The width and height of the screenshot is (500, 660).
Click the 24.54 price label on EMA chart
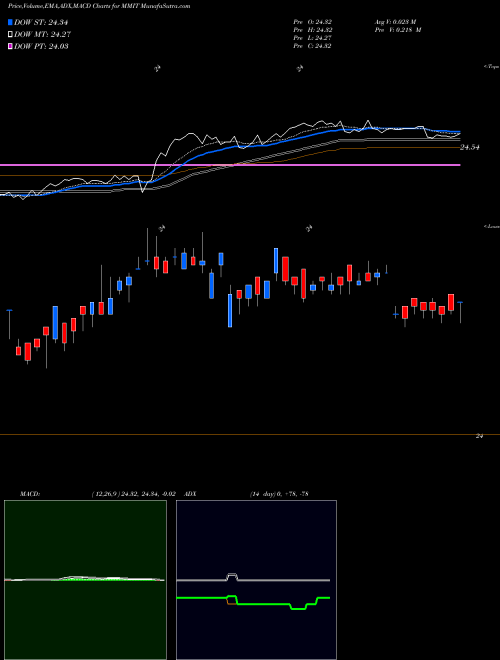(470, 147)
